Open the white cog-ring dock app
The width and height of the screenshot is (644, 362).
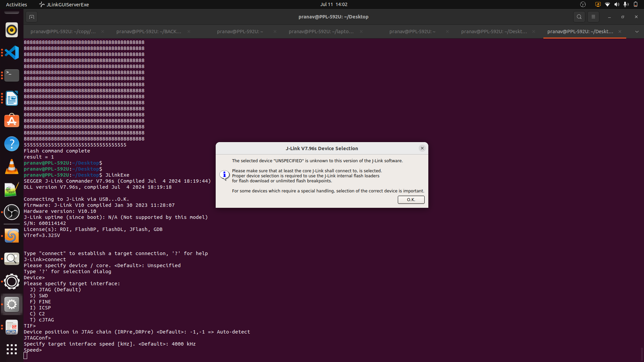(x=12, y=282)
